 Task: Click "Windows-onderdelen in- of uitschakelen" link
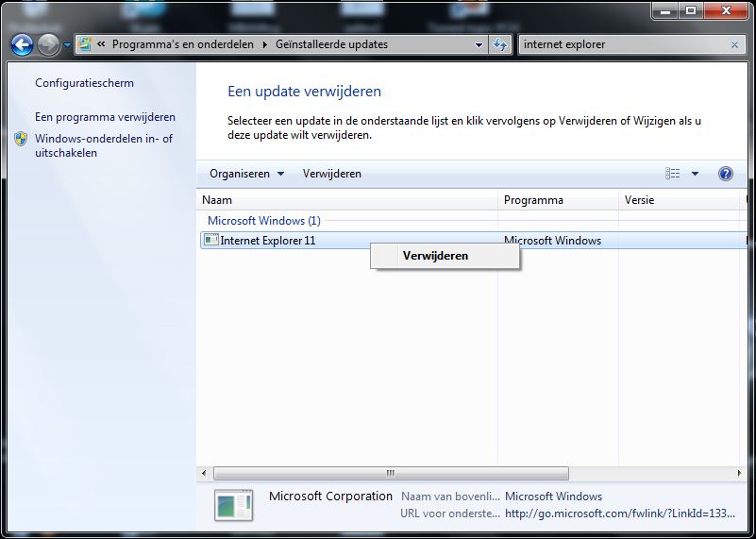tap(104, 145)
